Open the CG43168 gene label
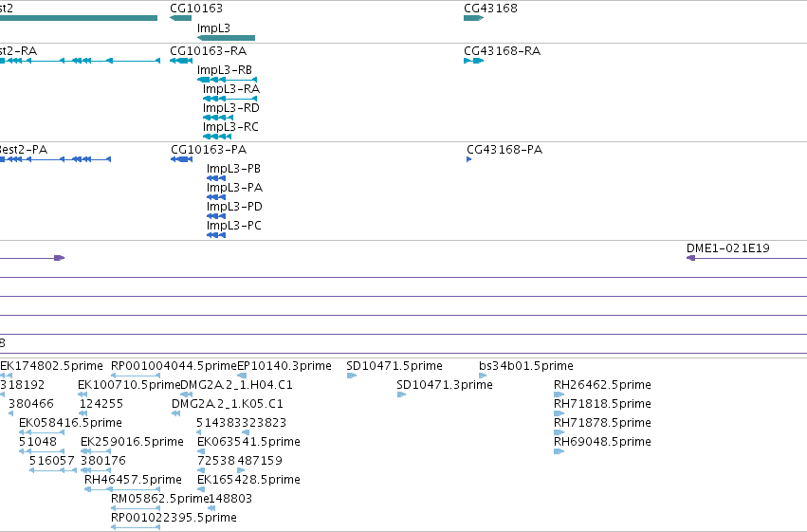 [x=490, y=9]
